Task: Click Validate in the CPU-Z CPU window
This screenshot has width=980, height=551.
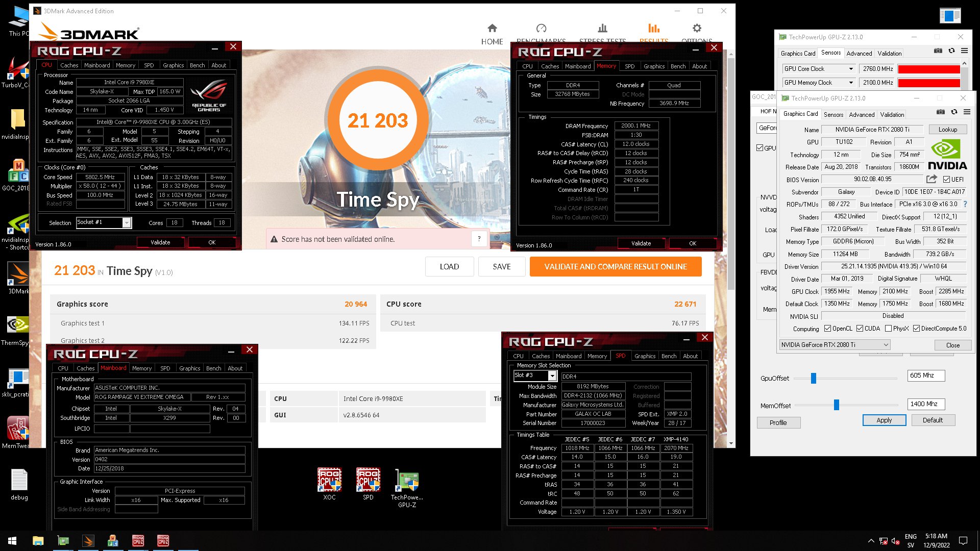Action: [x=160, y=242]
